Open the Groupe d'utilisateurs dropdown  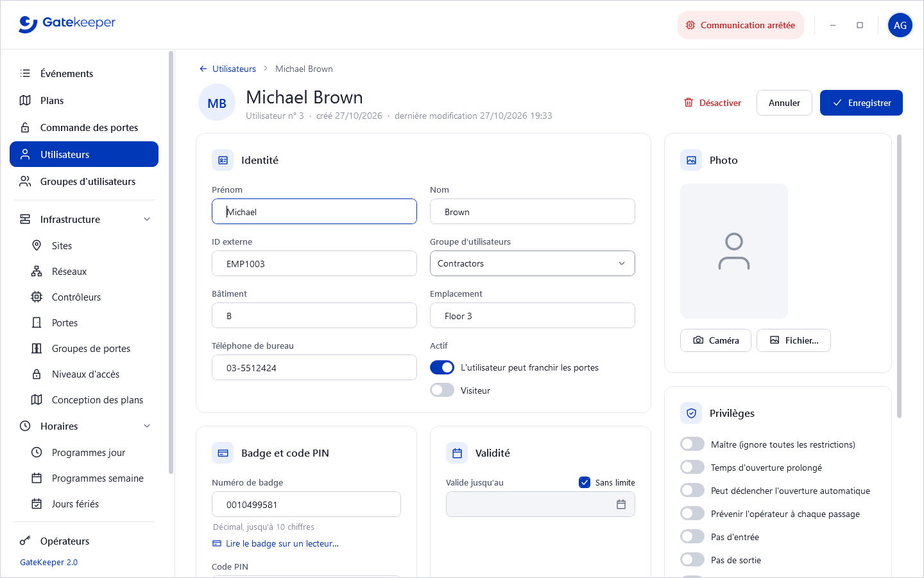(x=533, y=263)
